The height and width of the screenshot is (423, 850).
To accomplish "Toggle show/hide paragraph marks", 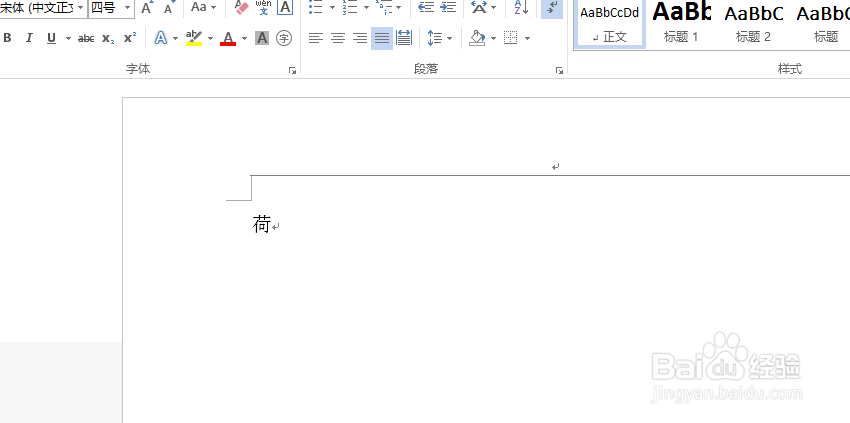I will click(552, 8).
